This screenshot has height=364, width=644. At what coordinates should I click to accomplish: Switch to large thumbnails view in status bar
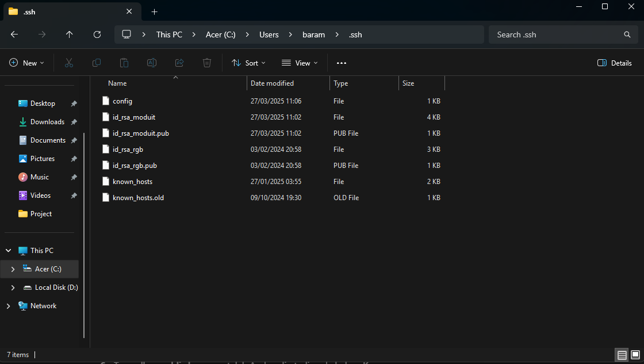[635, 354]
